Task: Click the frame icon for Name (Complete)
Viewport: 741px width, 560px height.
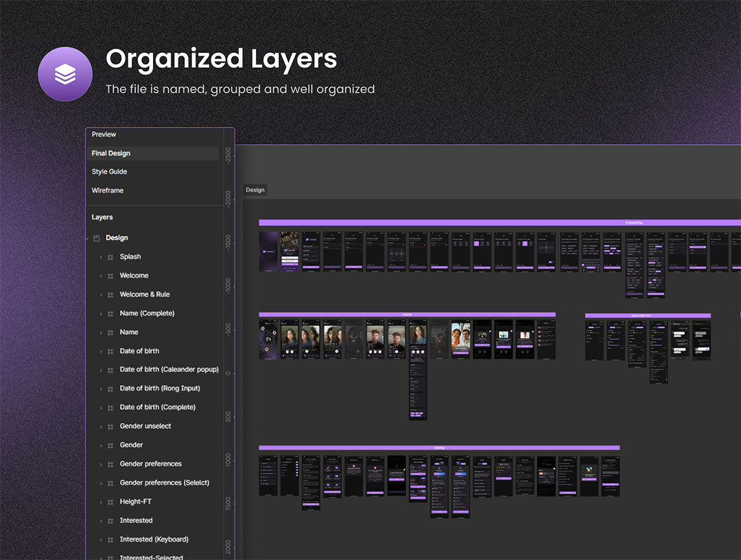Action: [110, 314]
